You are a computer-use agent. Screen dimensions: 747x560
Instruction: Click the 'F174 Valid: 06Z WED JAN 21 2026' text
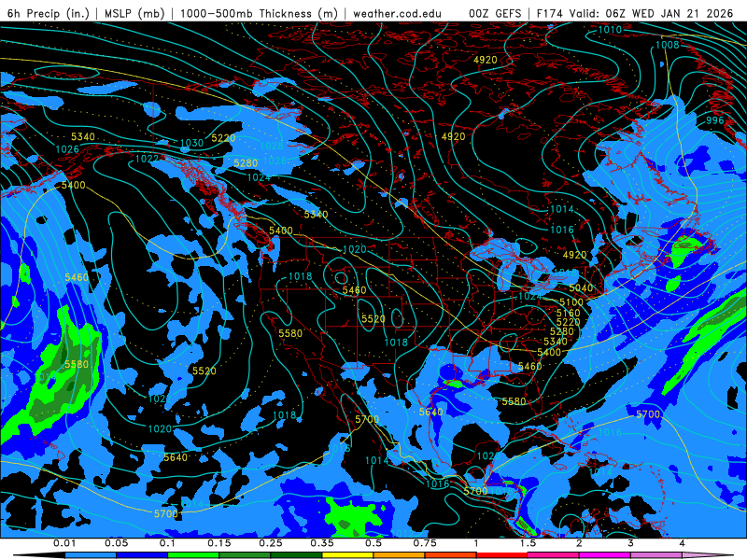tap(635, 13)
